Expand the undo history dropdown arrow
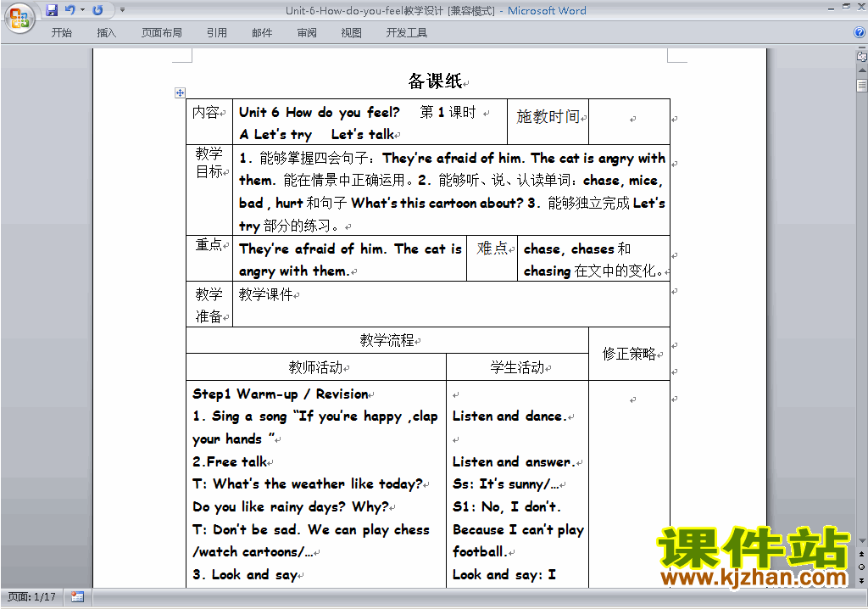The width and height of the screenshot is (868, 609). (82, 10)
